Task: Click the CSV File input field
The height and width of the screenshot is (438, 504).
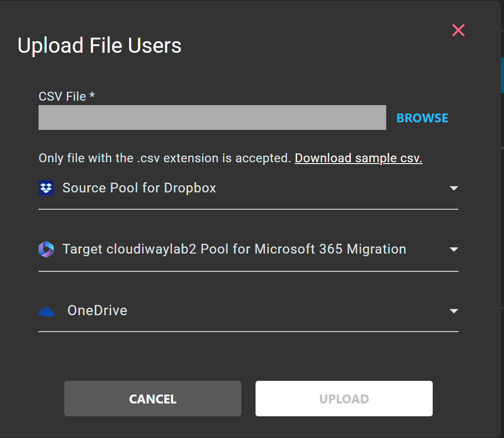Action: pos(212,117)
